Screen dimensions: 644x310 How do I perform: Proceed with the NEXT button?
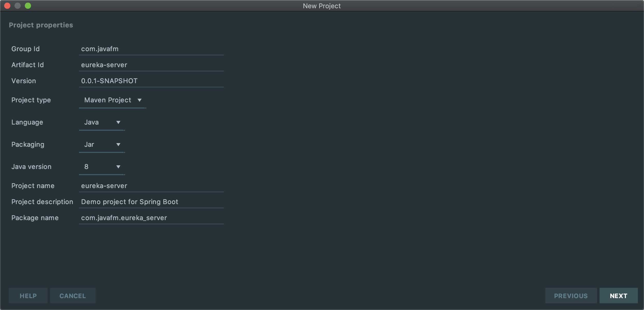point(618,296)
